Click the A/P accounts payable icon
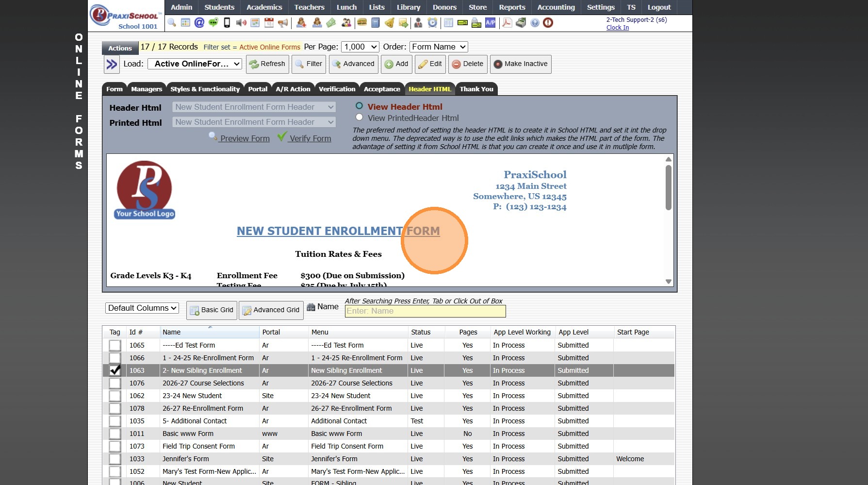Screen dimensions: 868x485 pos(491,23)
